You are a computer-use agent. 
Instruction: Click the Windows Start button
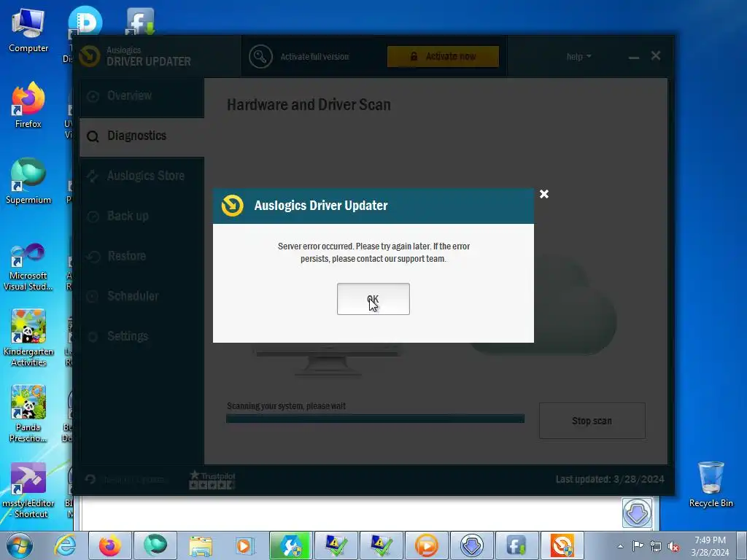20,545
